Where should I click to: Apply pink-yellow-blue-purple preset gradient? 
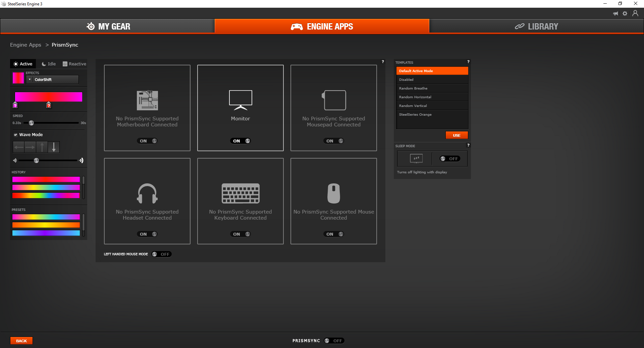point(46,217)
